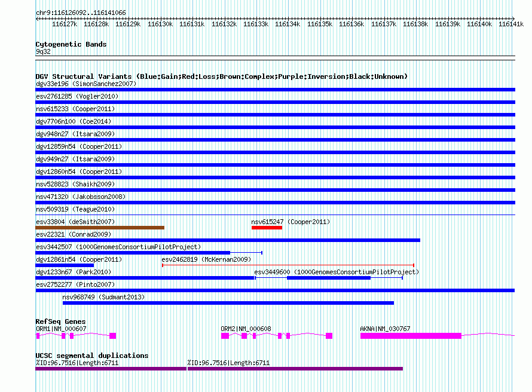Open variant label nsv615247 (Cooper2011)
The image size is (532, 392).
(x=291, y=222)
